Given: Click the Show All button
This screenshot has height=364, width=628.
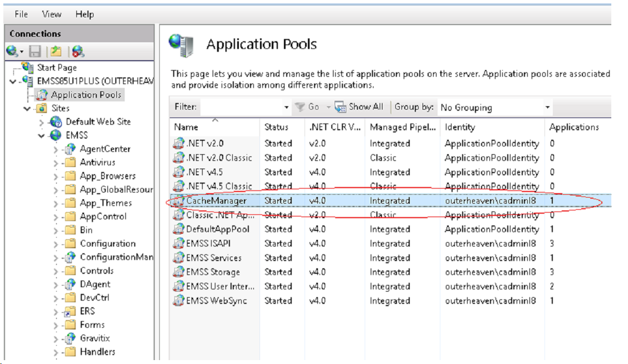Looking at the screenshot, I should [360, 107].
